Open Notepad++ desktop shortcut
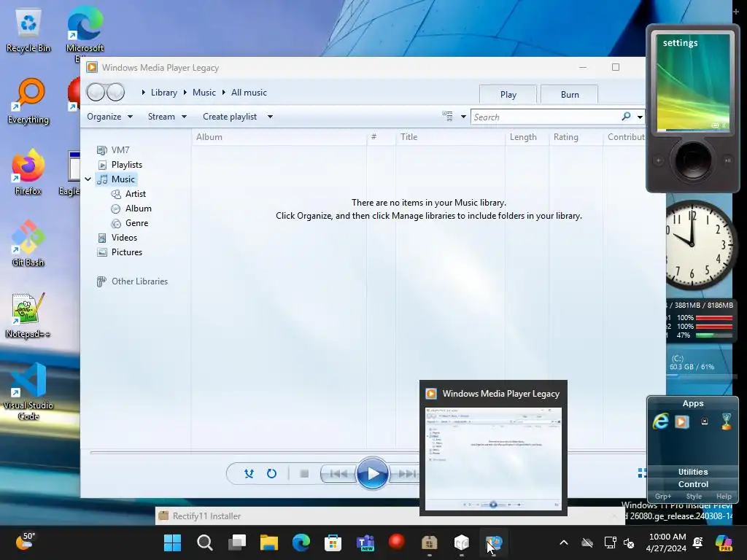 click(x=28, y=315)
